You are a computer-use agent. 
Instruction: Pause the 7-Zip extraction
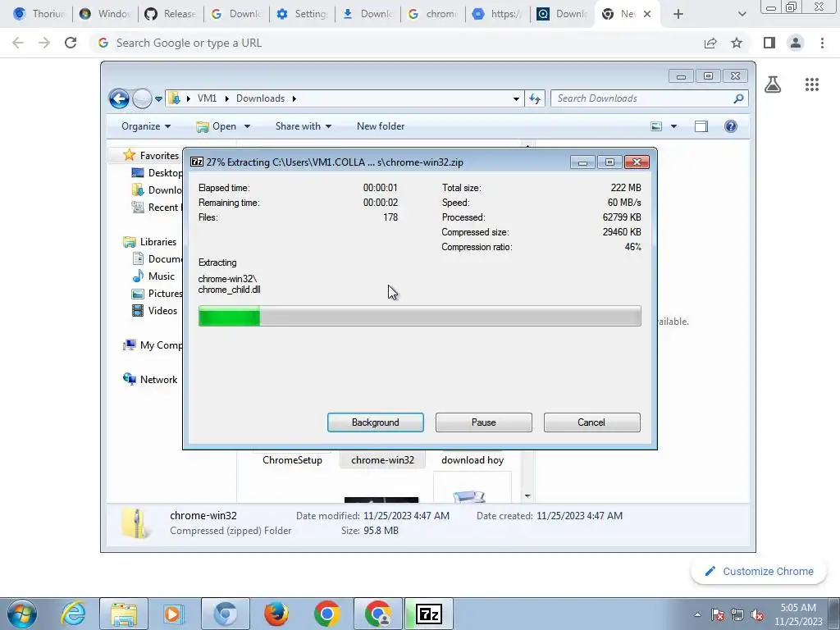[x=483, y=422]
